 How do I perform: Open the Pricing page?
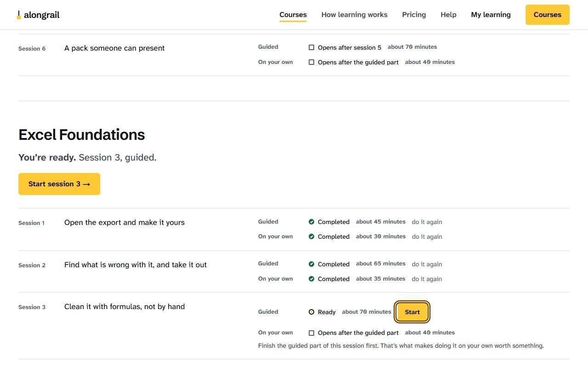[x=414, y=15]
